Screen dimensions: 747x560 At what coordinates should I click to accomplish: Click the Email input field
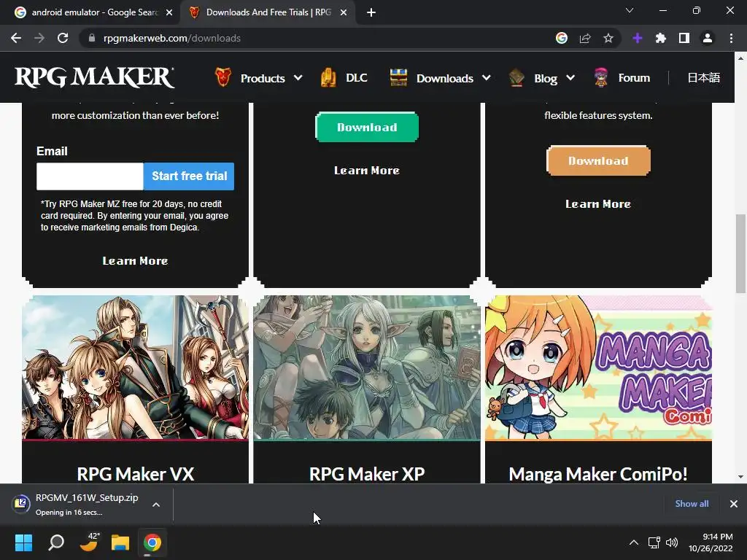point(90,176)
